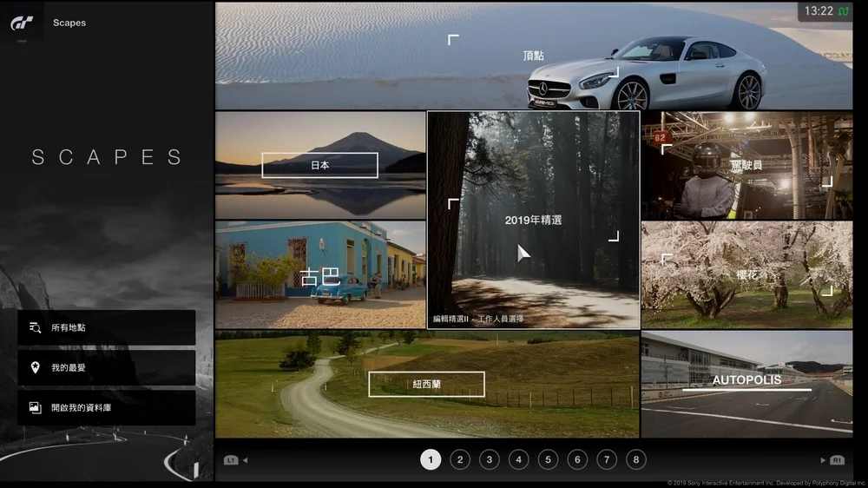
Task: Open the 頂點 Mercedes AMG desert scape
Action: 533,56
